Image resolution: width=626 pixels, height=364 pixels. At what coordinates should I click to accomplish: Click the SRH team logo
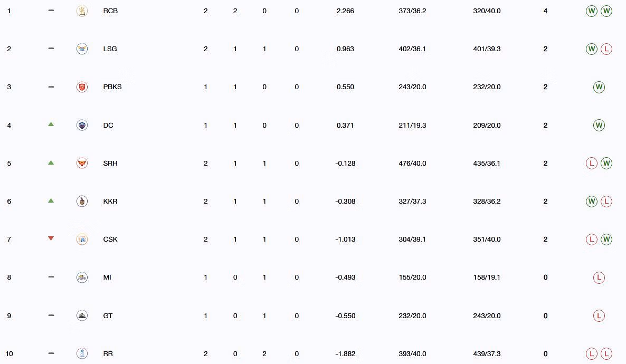pyautogui.click(x=82, y=163)
